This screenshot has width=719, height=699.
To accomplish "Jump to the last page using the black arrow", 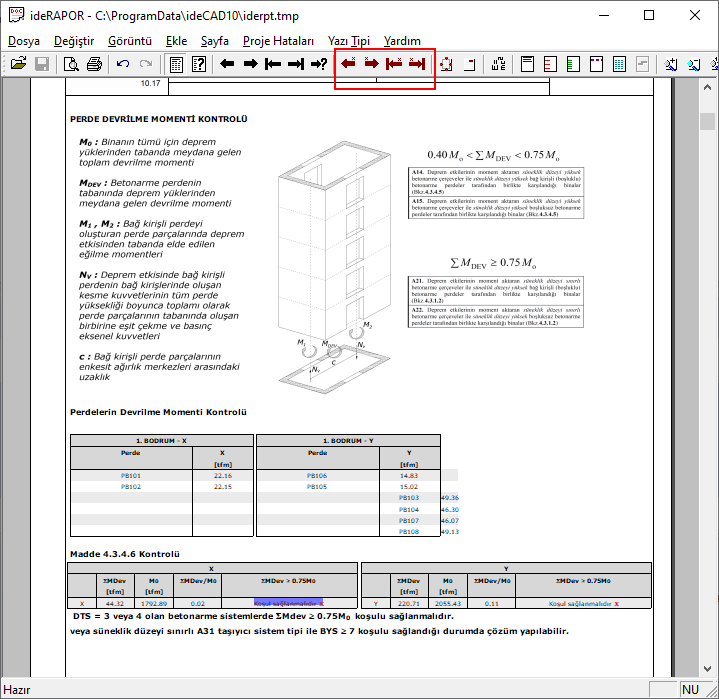I will (x=296, y=64).
